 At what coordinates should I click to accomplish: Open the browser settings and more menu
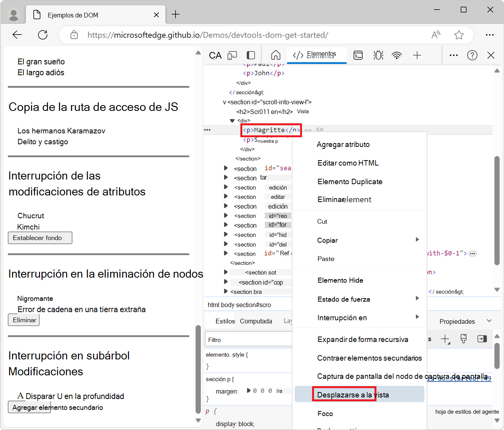[490, 35]
